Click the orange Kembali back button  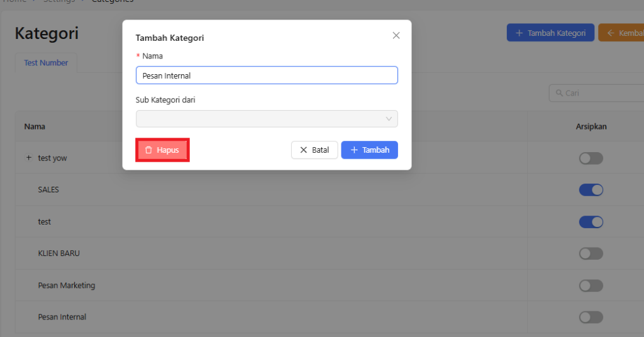(623, 33)
